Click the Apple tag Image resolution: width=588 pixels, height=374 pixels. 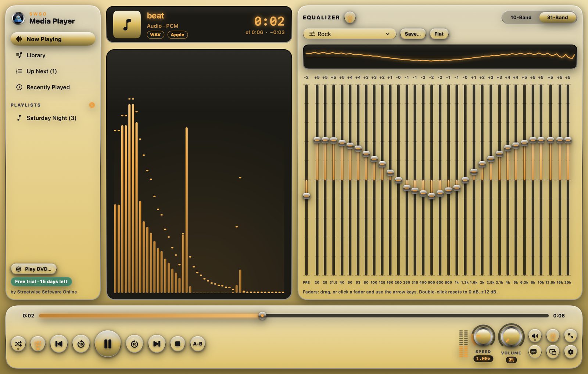coord(178,35)
